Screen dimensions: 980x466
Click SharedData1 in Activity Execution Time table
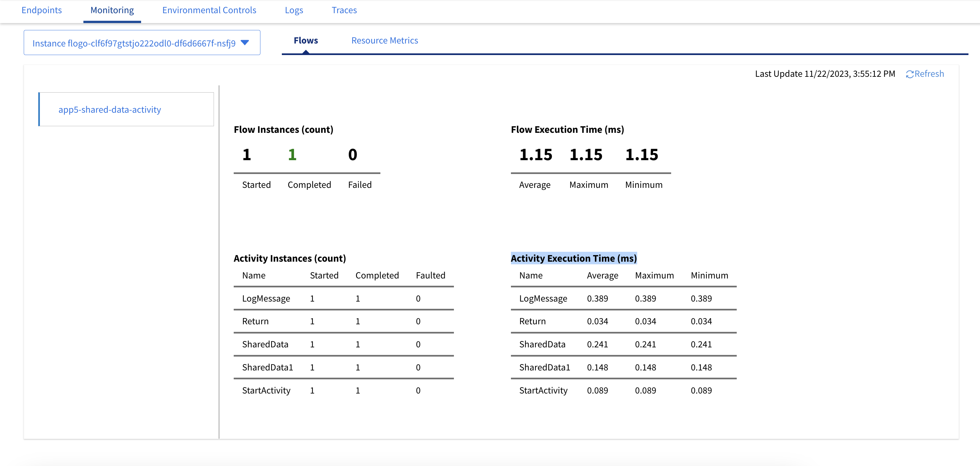tap(545, 367)
